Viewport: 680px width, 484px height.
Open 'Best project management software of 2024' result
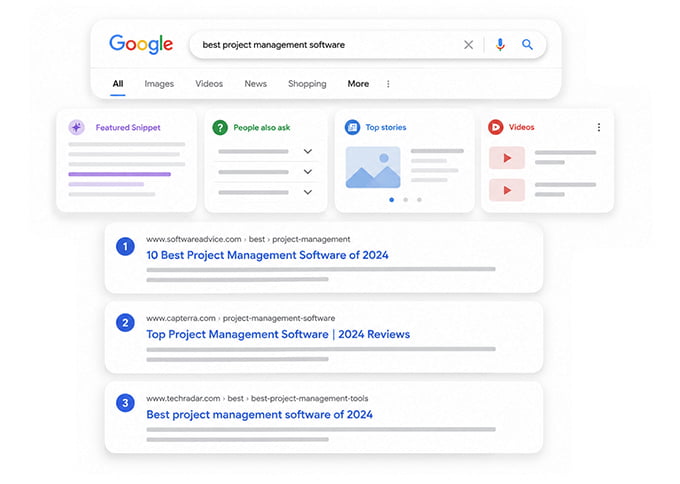click(259, 415)
